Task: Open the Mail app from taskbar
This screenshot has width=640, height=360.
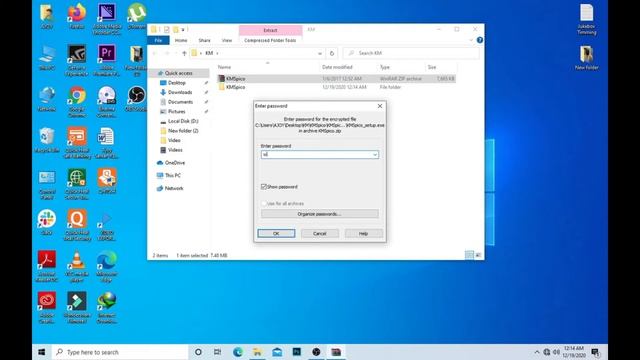Action: click(277, 351)
